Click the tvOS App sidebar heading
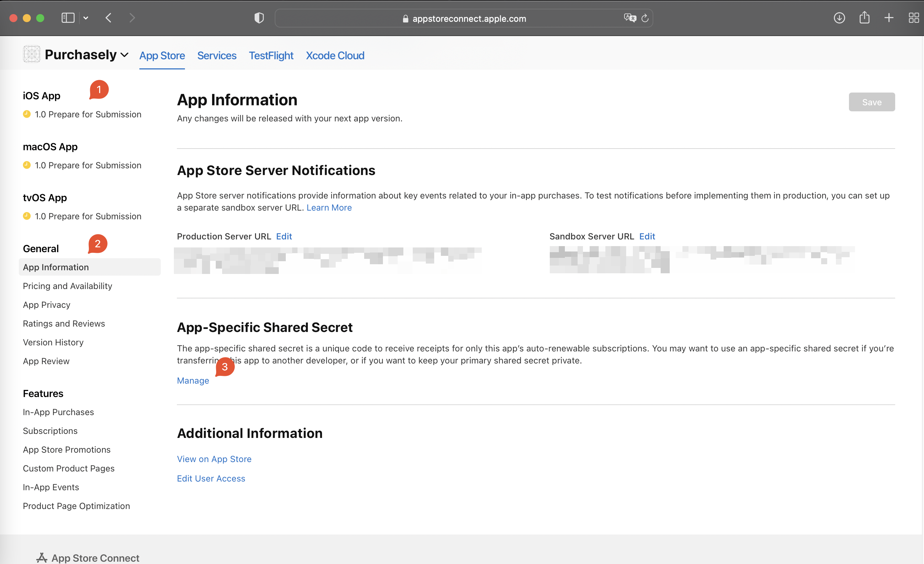The image size is (924, 564). 45,198
